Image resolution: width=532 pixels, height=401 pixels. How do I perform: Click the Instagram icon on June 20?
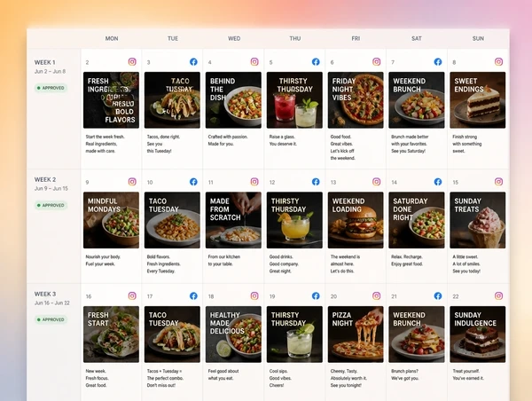[376, 295]
